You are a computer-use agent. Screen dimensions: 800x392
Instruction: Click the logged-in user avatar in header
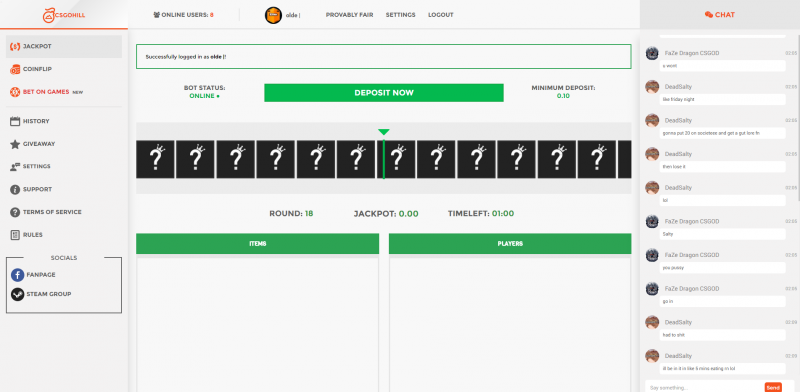(273, 15)
